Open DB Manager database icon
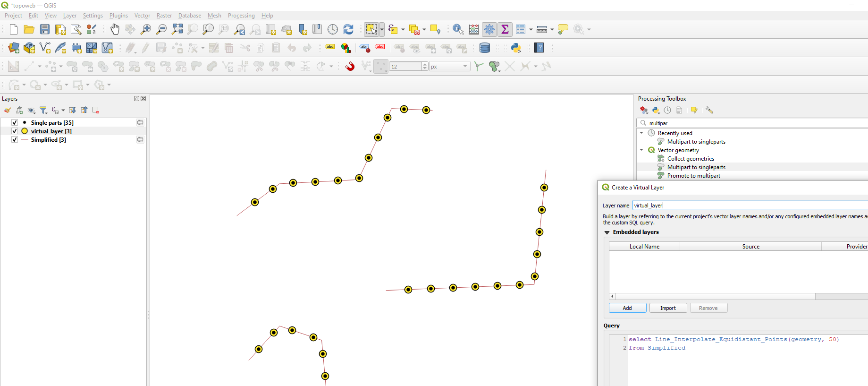The height and width of the screenshot is (386, 868). [485, 48]
